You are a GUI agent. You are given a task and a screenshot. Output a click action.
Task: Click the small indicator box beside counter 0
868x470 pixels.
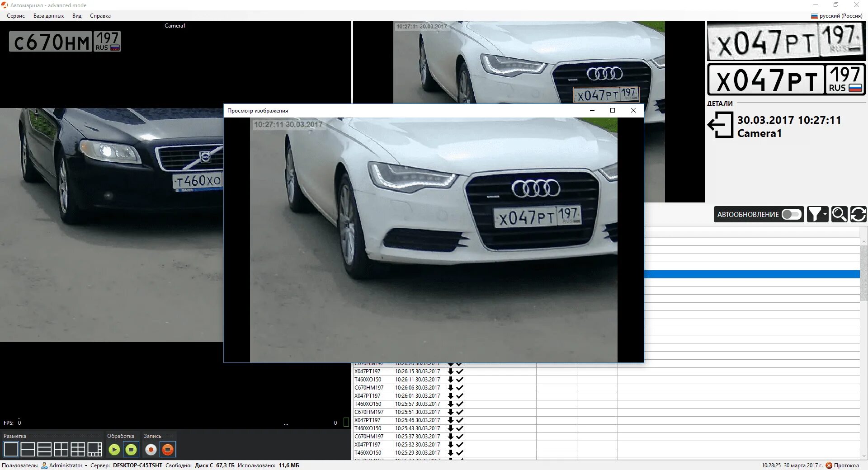coord(346,423)
